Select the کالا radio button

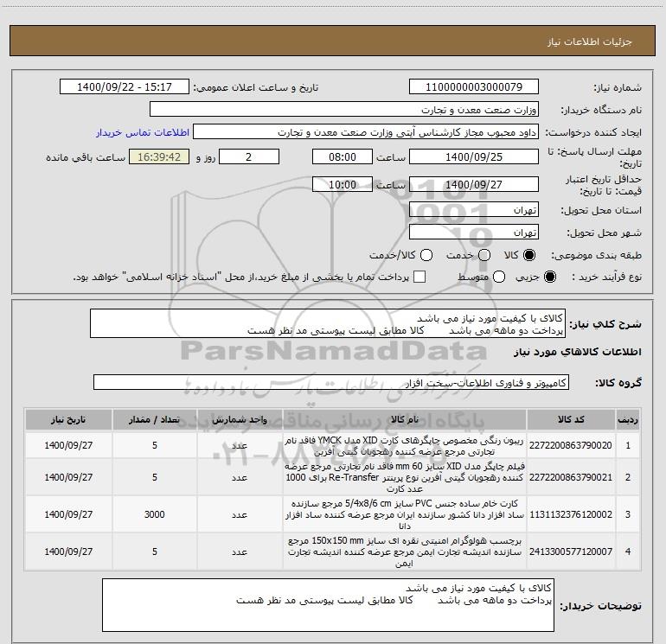pos(529,255)
